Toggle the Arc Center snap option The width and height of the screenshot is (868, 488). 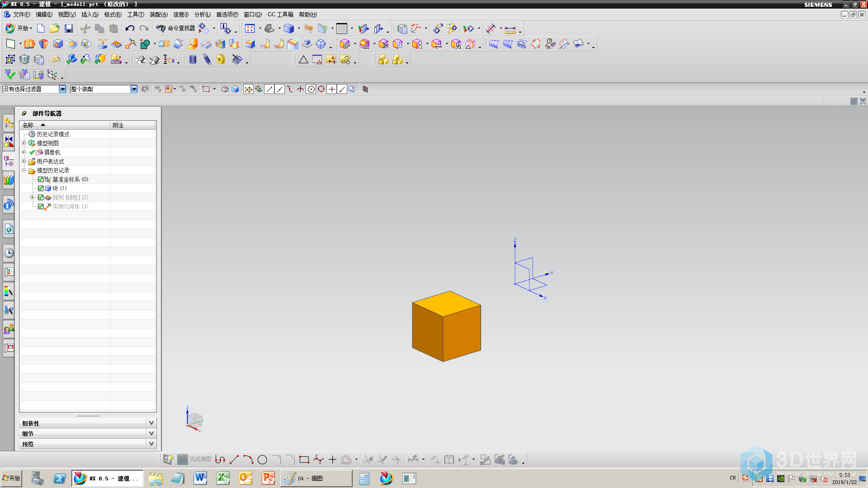(311, 89)
